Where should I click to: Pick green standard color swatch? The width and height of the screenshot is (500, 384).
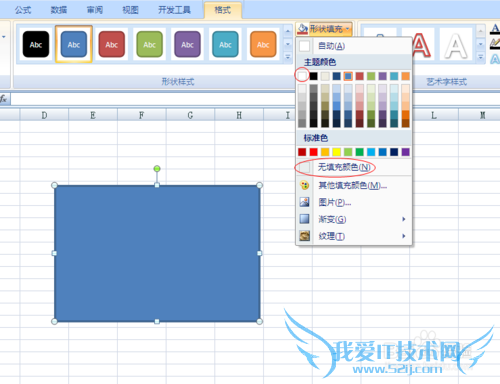[x=360, y=152]
